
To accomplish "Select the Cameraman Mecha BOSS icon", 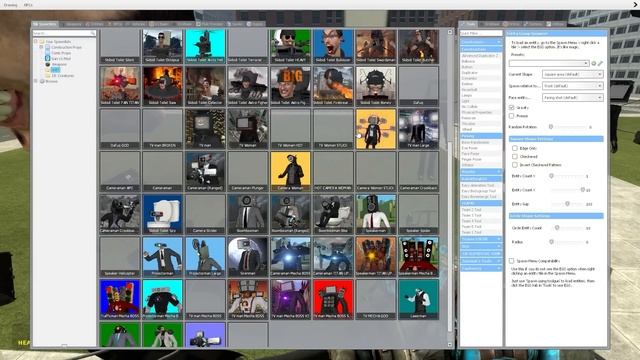I will point(290,257).
